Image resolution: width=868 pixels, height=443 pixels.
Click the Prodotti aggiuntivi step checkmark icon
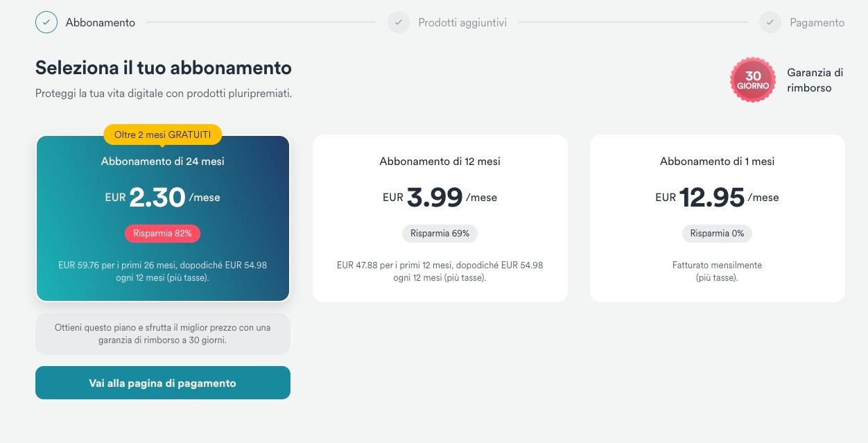pyautogui.click(x=399, y=22)
